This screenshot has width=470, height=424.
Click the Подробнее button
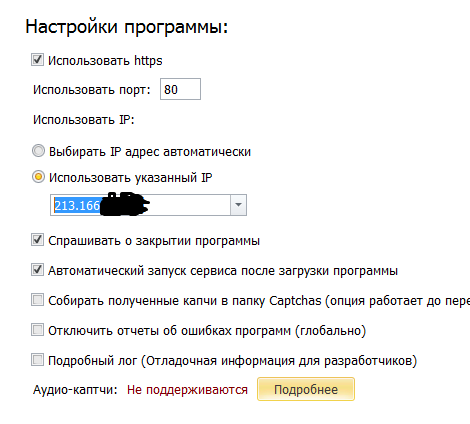306,389
